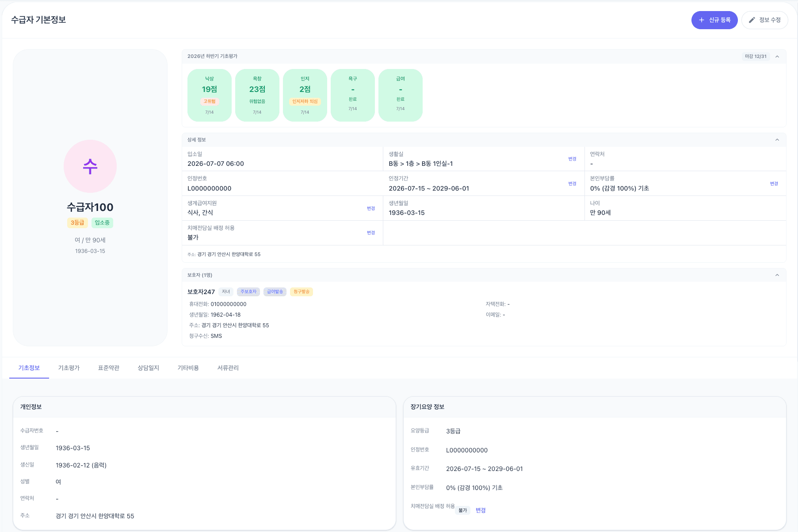Go to the 기타비용 tab
Screen dimensions: 798x532
[188, 368]
